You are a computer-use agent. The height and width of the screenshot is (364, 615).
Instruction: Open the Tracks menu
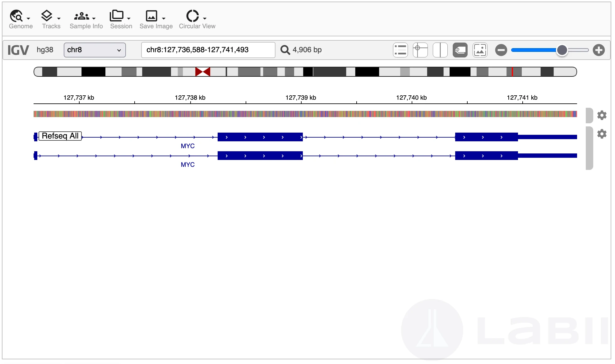tap(51, 20)
